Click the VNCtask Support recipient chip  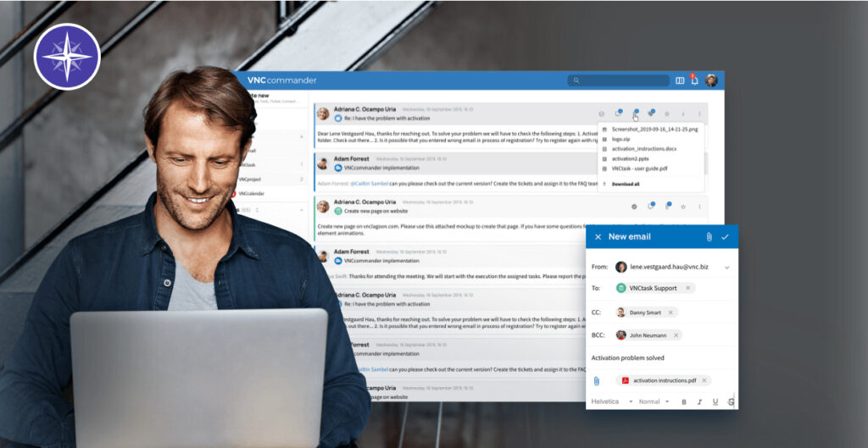tap(654, 288)
